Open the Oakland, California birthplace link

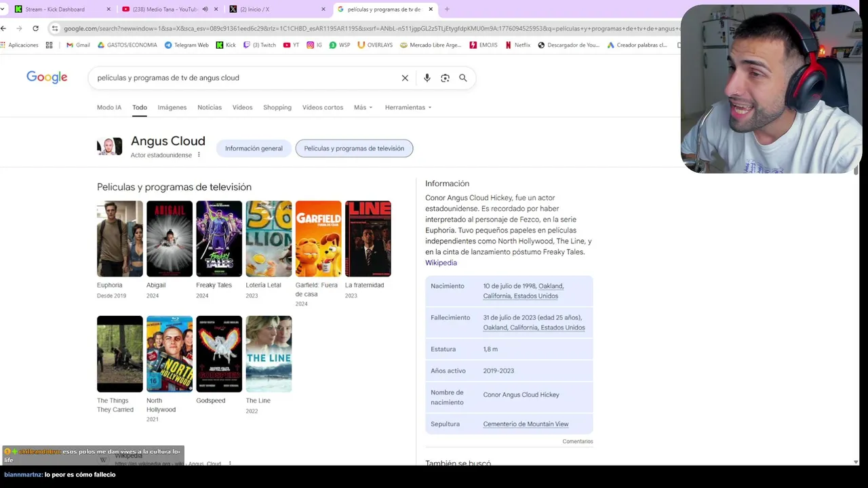coord(524,291)
